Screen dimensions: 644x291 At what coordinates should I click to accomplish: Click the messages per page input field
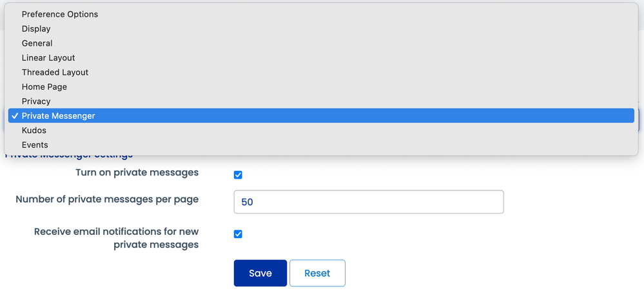tap(368, 202)
